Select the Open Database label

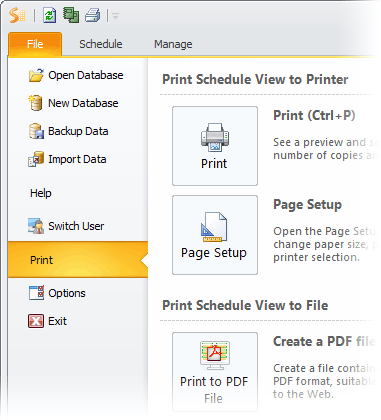(x=86, y=75)
